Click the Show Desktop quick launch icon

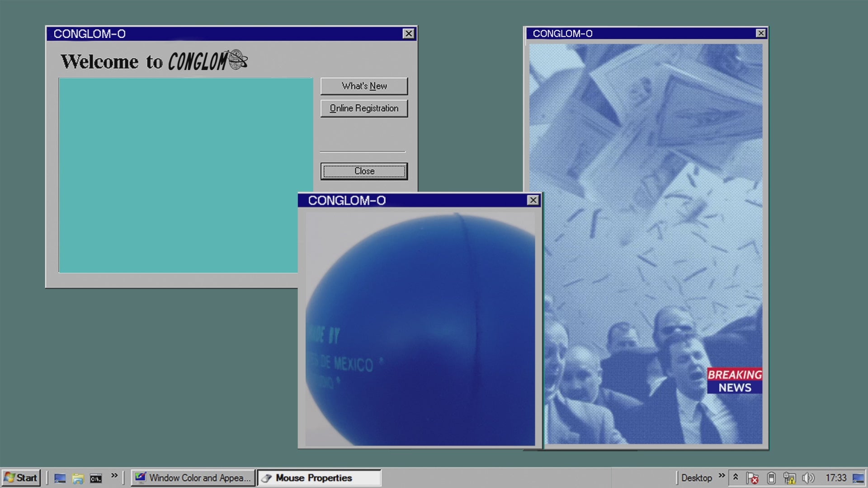(60, 478)
